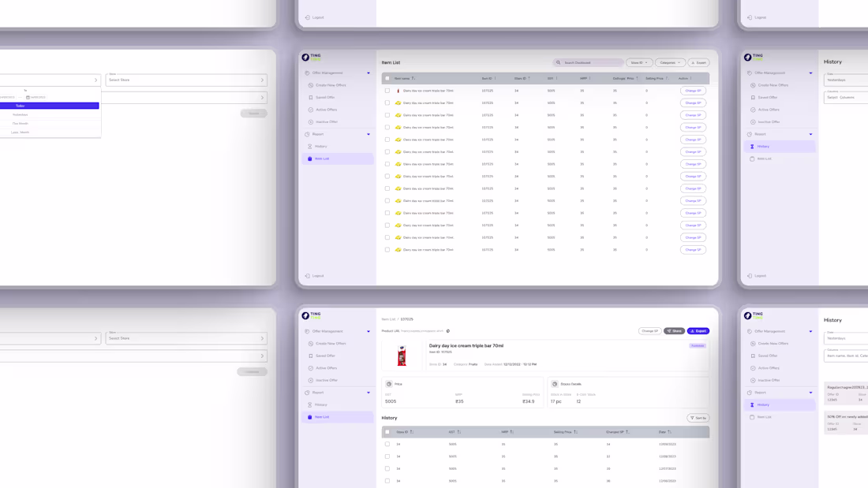Collapse Offer Management arrow in Item List screen sidebar
The height and width of the screenshot is (488, 868).
pyautogui.click(x=369, y=73)
